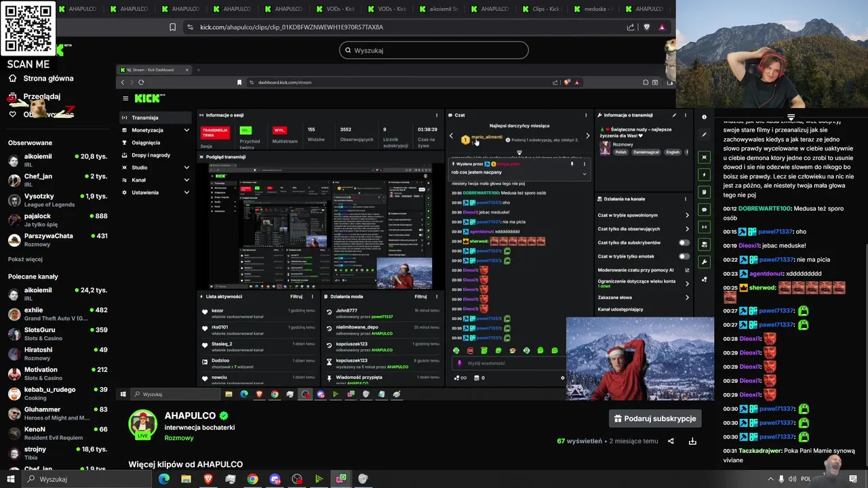Open chat settings gear below message box
The width and height of the screenshot is (868, 488).
(x=562, y=378)
